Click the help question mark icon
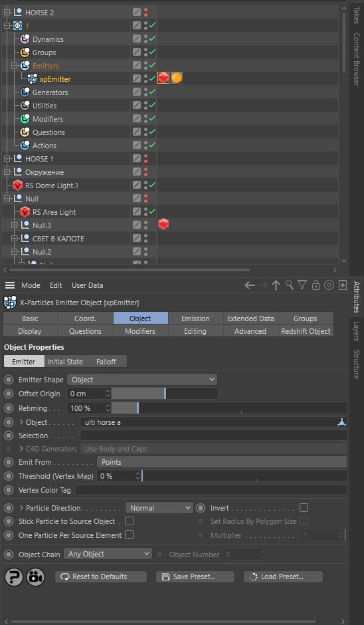364x625 pixels. [13, 576]
